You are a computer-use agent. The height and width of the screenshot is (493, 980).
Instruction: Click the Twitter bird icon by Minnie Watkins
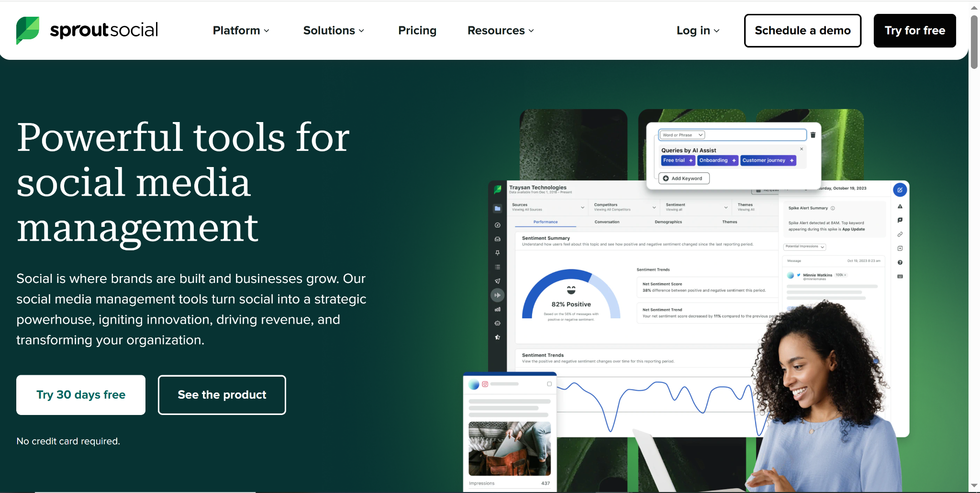(799, 275)
